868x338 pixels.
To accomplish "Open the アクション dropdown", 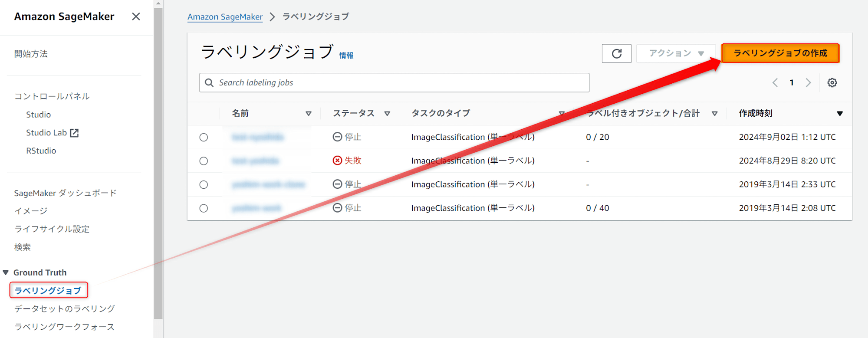I will 676,53.
